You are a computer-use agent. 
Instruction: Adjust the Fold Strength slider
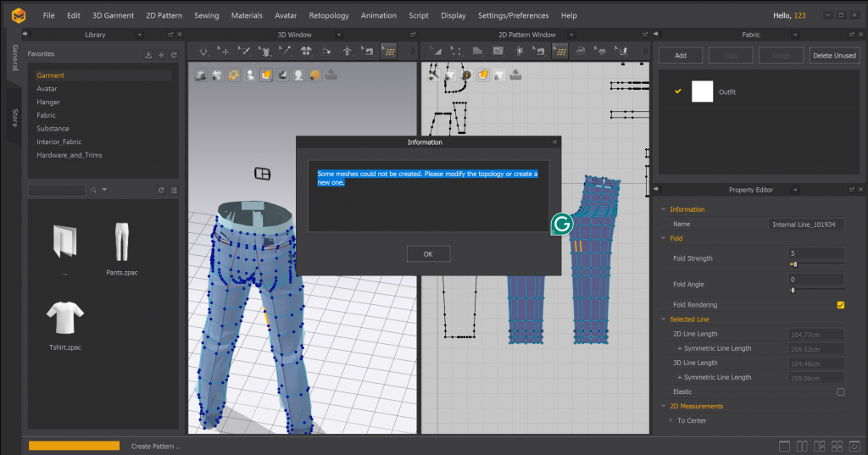click(x=794, y=264)
